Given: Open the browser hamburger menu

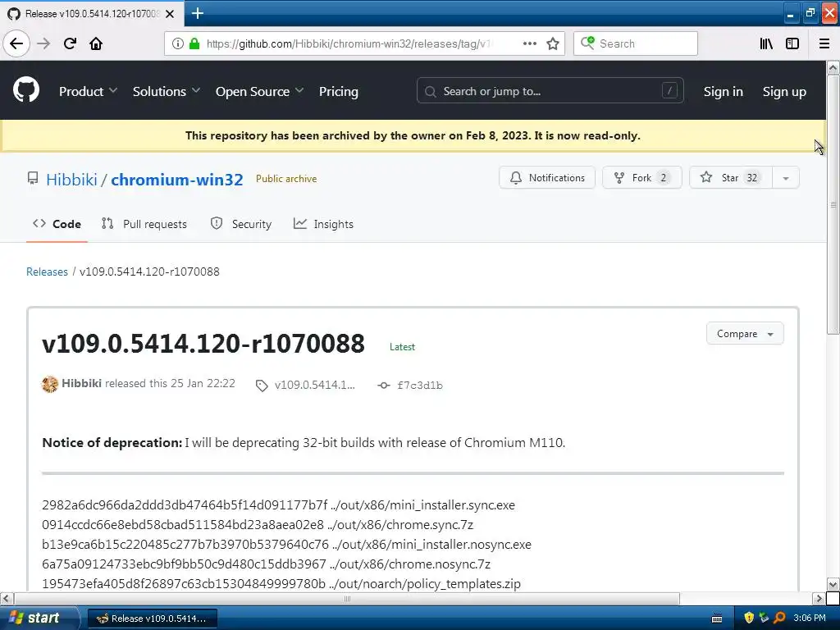Looking at the screenshot, I should click(824, 43).
